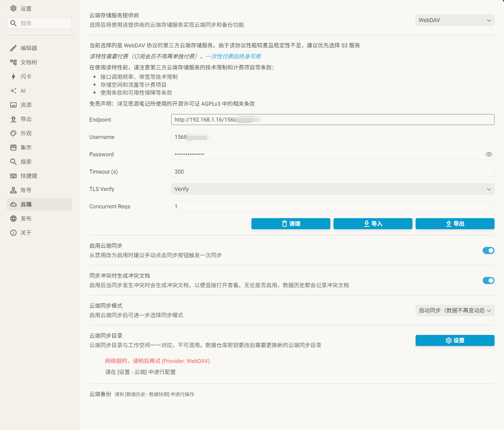
Task: Open AI settings sparkle icon
Action: click(x=13, y=91)
